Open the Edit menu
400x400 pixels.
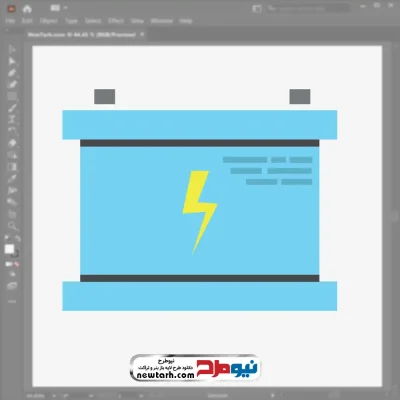[x=27, y=21]
